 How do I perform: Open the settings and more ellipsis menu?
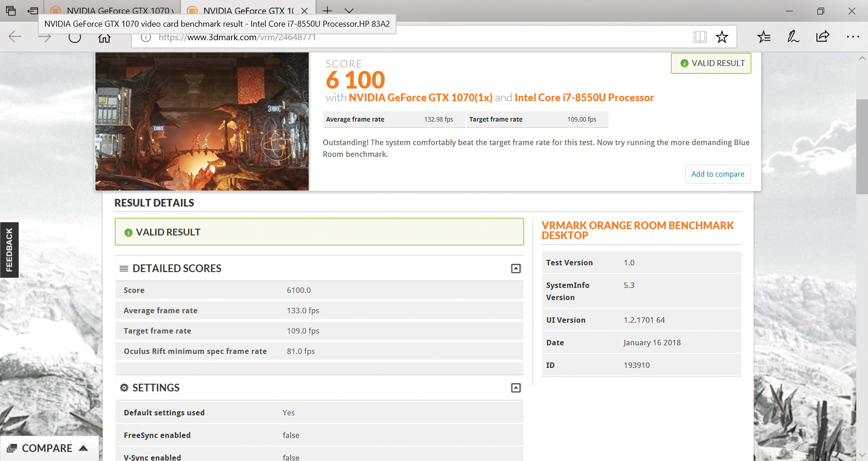pos(853,37)
